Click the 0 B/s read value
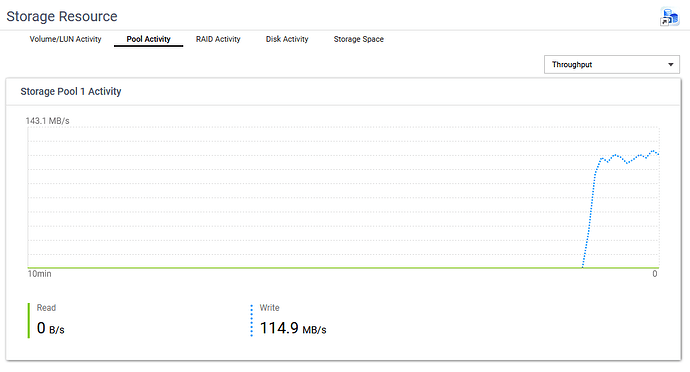The image size is (690, 372). pos(51,328)
